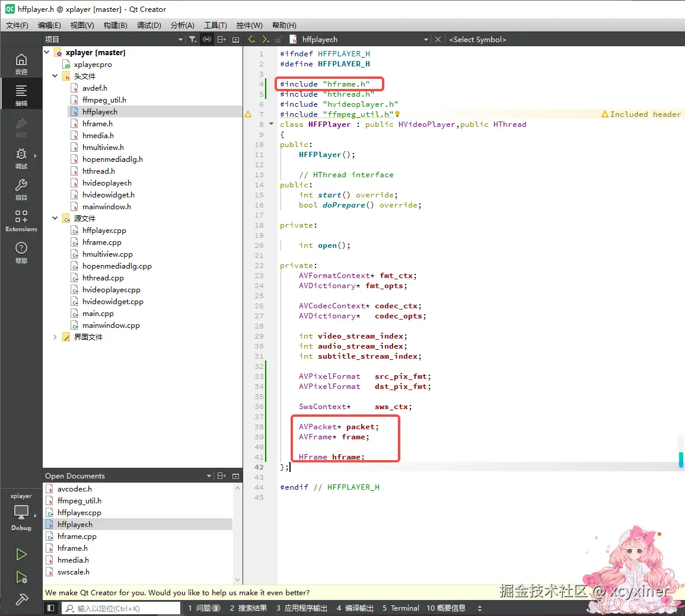Screen dimensions: 685x616
Task: Click the Open Documents list scrollbar
Action: coord(238,534)
